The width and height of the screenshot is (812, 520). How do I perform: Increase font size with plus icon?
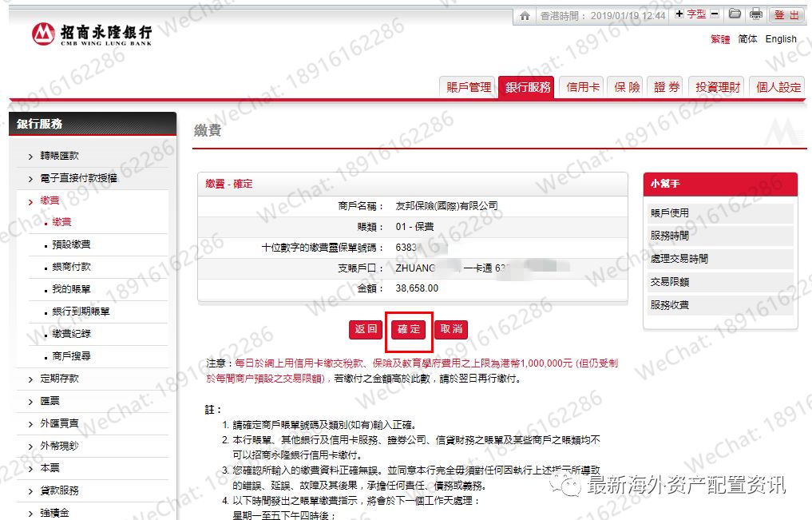[679, 14]
